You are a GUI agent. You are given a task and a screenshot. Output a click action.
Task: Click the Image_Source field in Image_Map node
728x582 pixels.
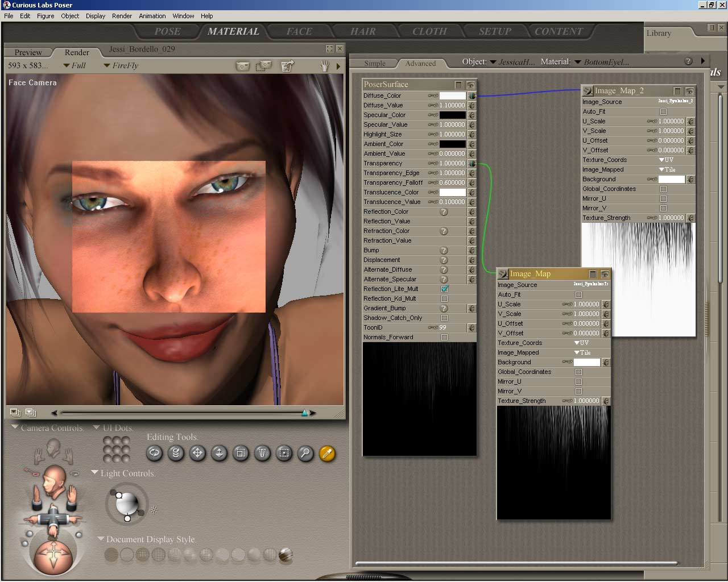590,285
